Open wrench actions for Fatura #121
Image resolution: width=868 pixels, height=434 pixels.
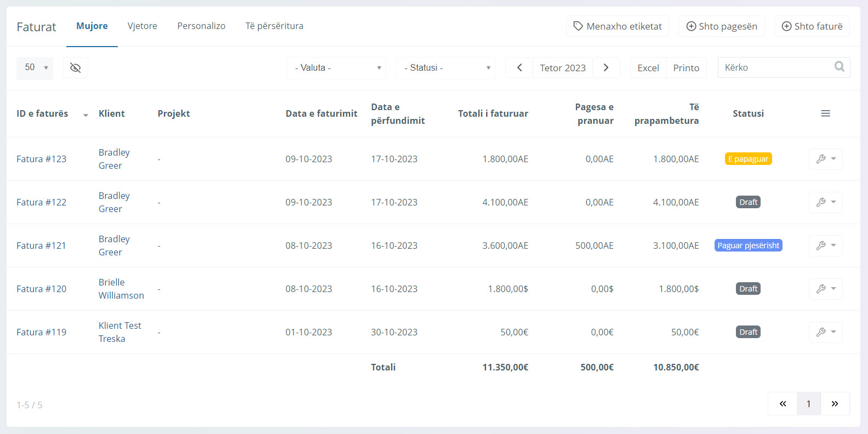click(x=825, y=245)
